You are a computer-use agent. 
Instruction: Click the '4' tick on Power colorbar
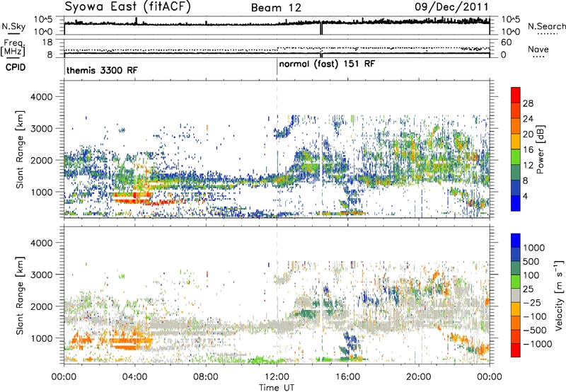point(525,196)
